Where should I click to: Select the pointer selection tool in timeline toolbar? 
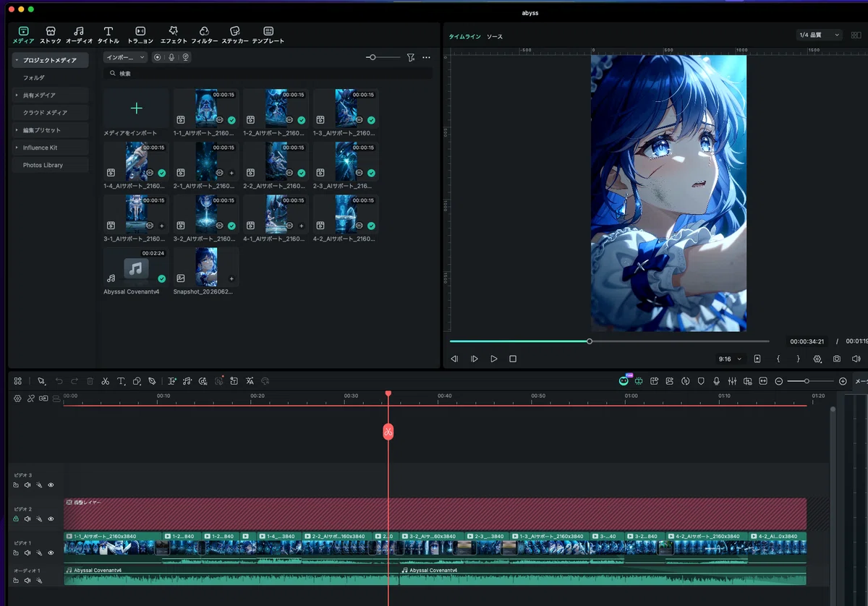point(41,381)
